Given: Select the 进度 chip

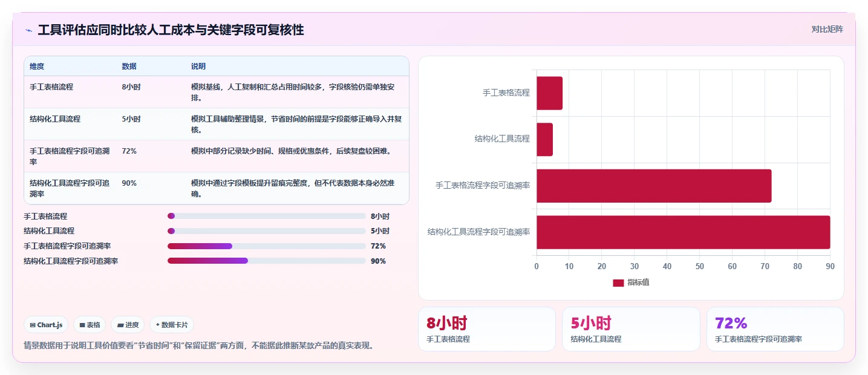Looking at the screenshot, I should (x=128, y=325).
